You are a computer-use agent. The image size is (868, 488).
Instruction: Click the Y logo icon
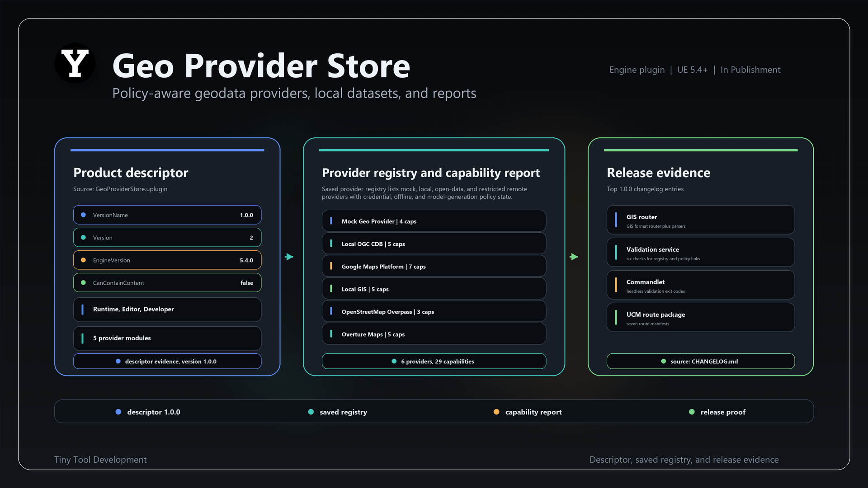tap(75, 64)
